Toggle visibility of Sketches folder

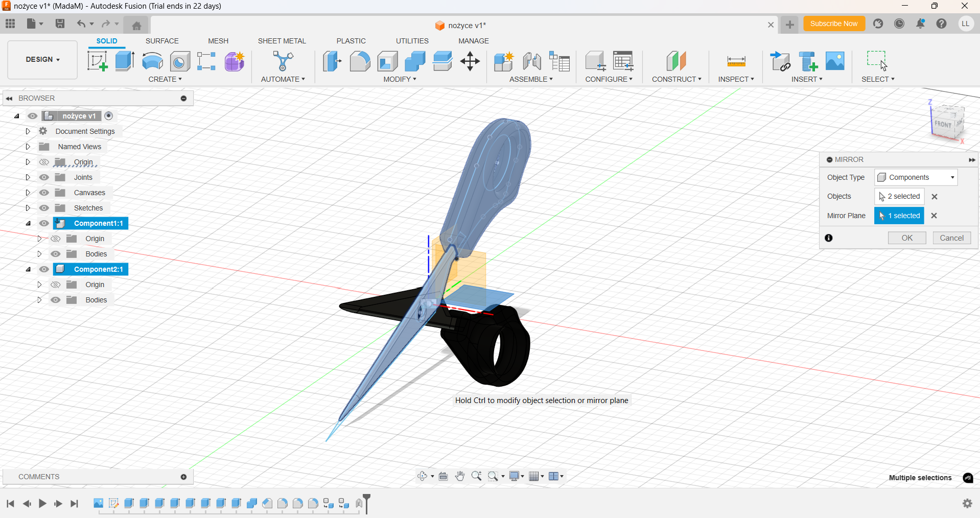[44, 208]
